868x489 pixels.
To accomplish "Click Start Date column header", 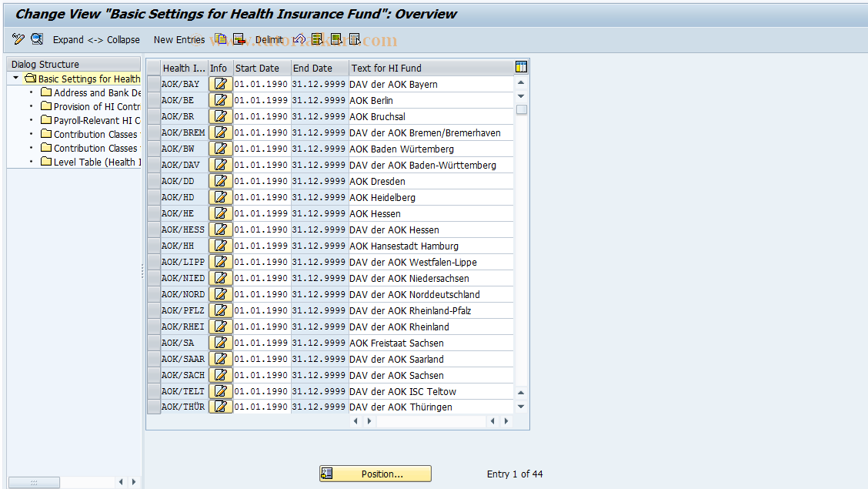I will point(262,68).
